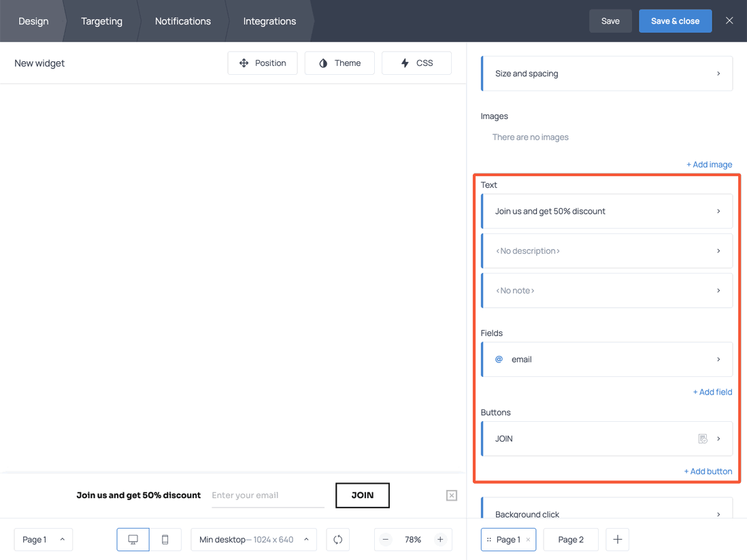Image resolution: width=747 pixels, height=560 pixels.
Task: Collapse the Page 1 selector at bottom left
Action: [x=61, y=539]
